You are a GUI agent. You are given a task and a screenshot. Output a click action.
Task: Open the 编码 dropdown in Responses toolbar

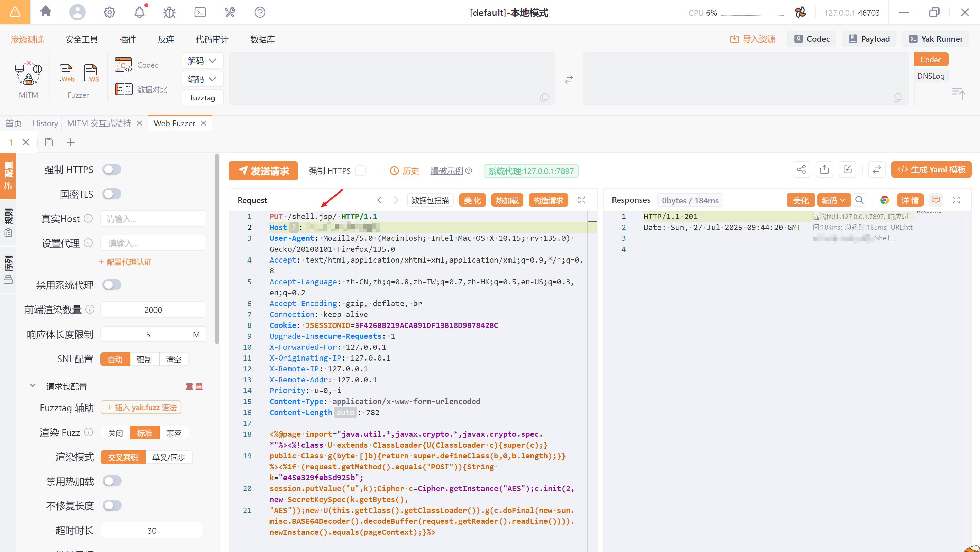click(x=834, y=200)
